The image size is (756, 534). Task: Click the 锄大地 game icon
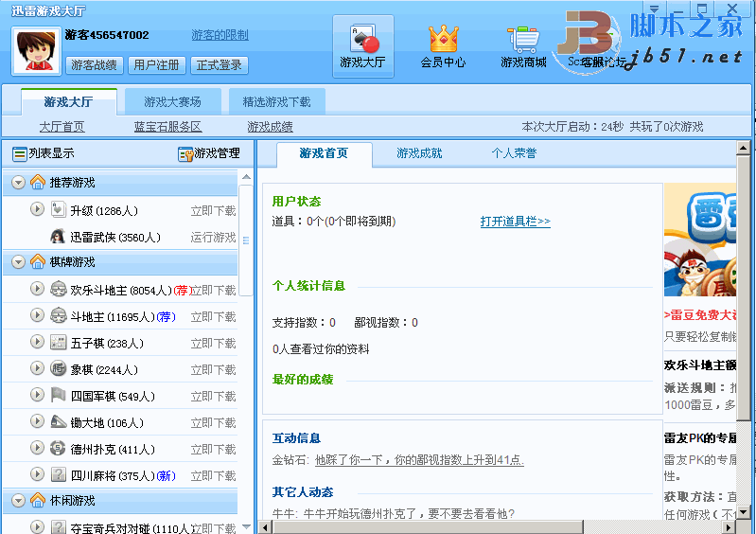click(x=58, y=421)
